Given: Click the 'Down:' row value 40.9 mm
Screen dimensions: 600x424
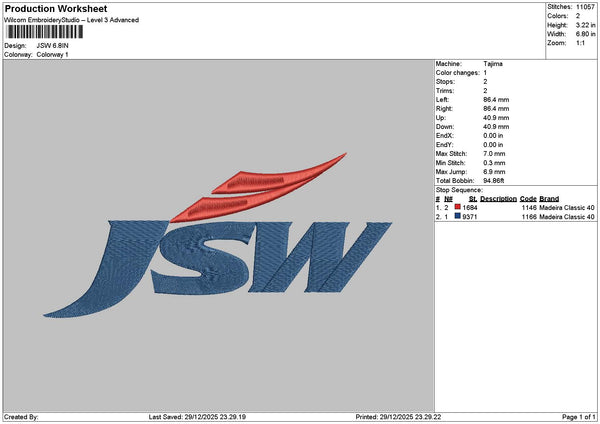Looking at the screenshot, I should [x=496, y=127].
